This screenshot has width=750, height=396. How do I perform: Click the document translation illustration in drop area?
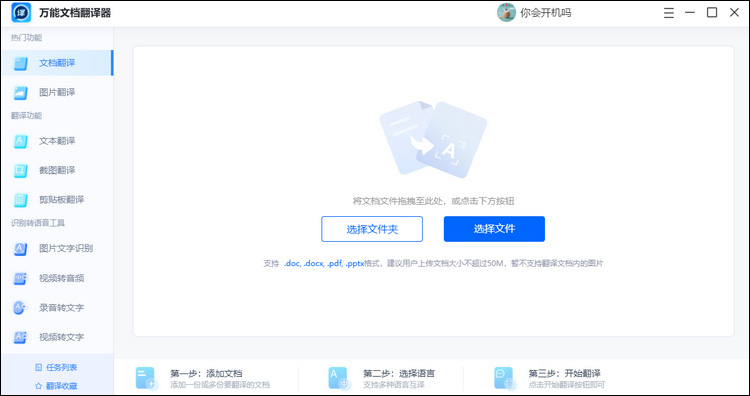[x=433, y=139]
